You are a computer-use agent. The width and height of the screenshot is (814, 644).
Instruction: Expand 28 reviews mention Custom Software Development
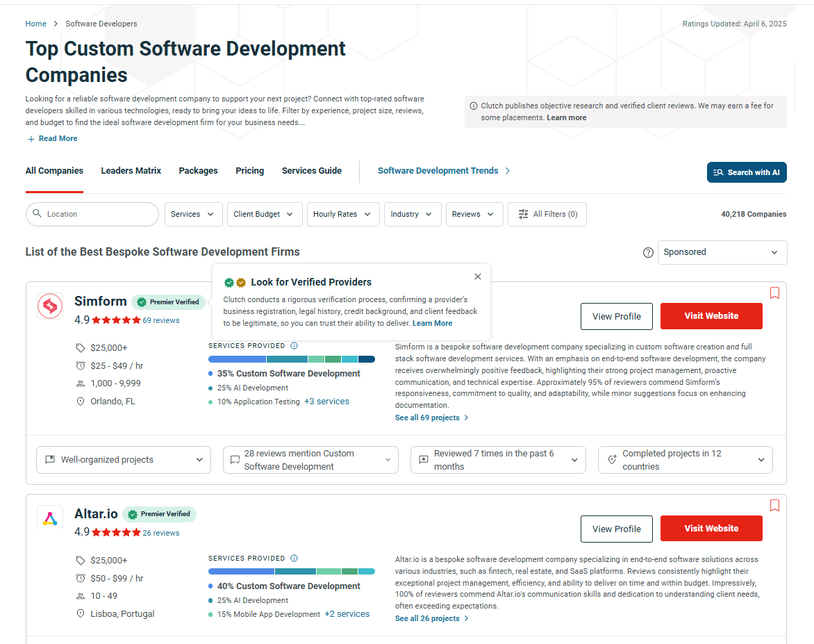point(310,460)
